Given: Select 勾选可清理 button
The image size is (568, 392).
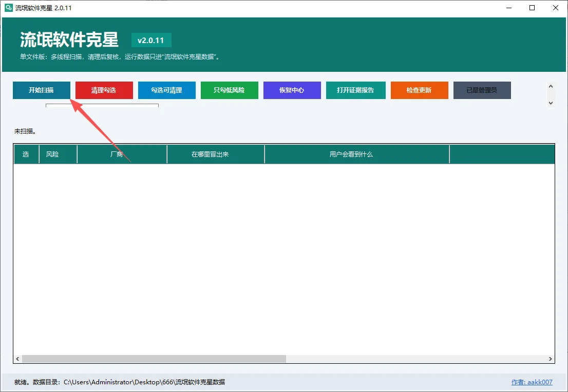Looking at the screenshot, I should click(166, 90).
